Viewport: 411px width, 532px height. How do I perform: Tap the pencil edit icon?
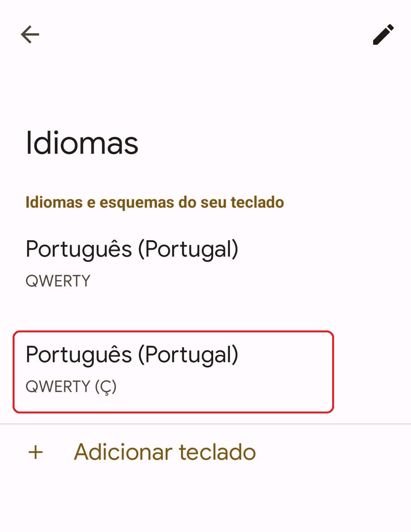(x=383, y=34)
